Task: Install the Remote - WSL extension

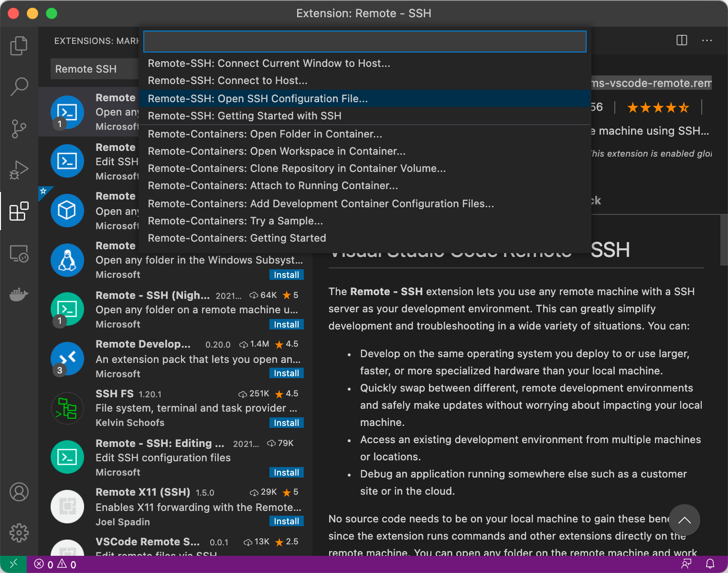Action: click(286, 275)
